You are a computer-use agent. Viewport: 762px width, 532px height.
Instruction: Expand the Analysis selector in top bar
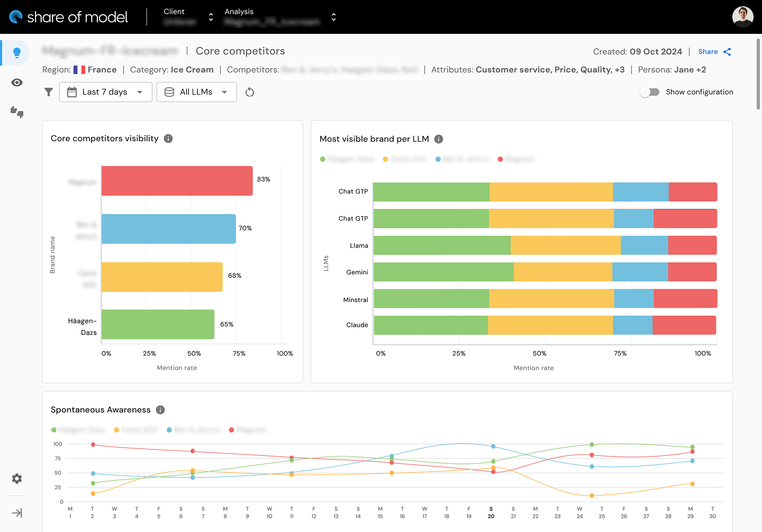[x=333, y=16]
